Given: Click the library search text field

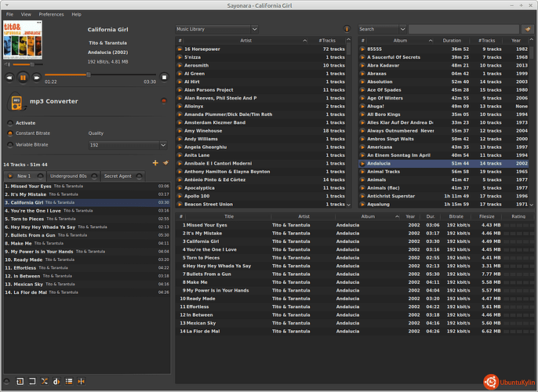Looking at the screenshot, I should point(463,29).
